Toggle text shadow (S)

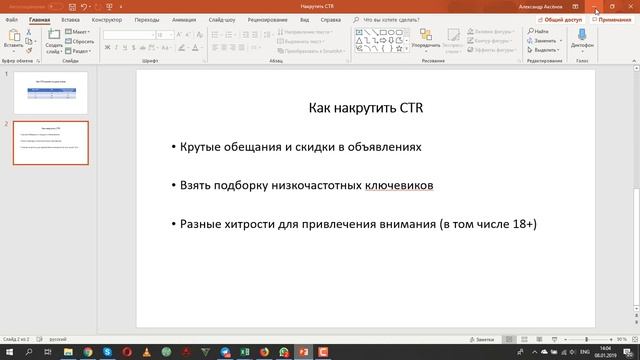tap(133, 48)
